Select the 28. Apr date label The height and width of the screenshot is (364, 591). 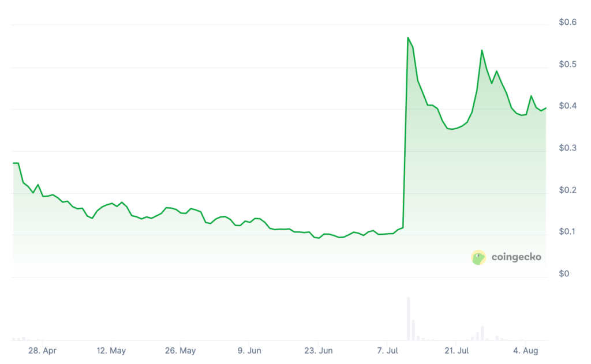click(x=43, y=351)
